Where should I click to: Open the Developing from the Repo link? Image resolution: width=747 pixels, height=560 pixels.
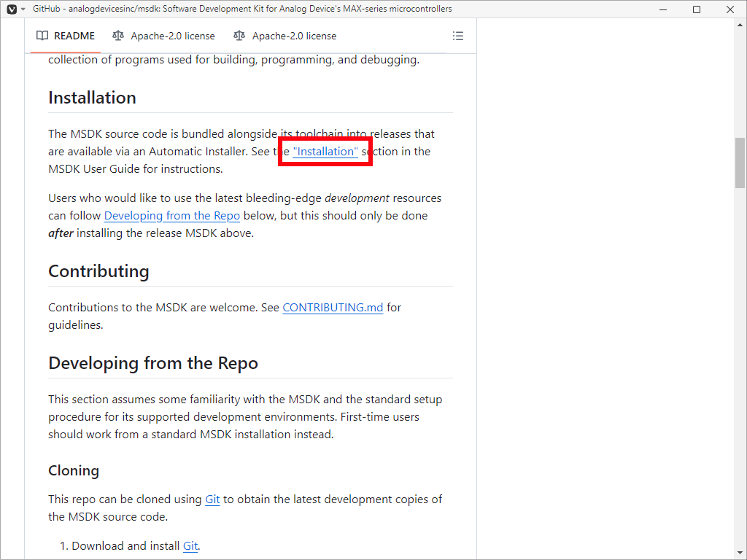coord(172,216)
